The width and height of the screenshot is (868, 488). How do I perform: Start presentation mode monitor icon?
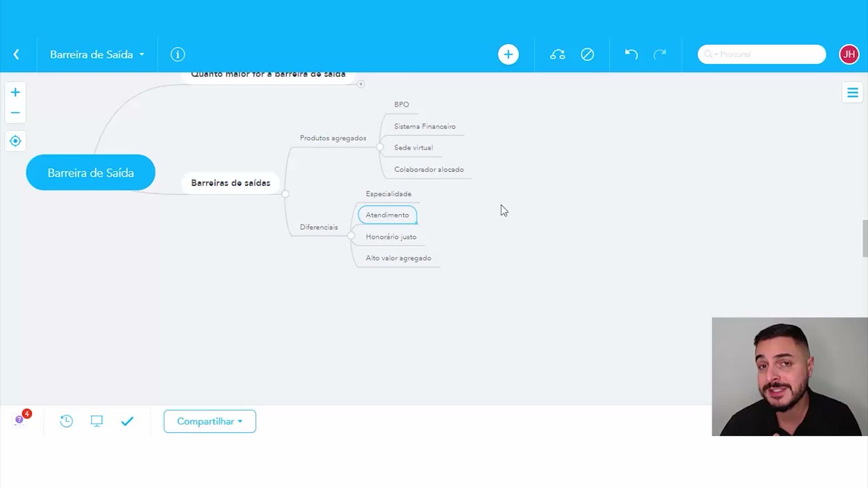click(97, 421)
